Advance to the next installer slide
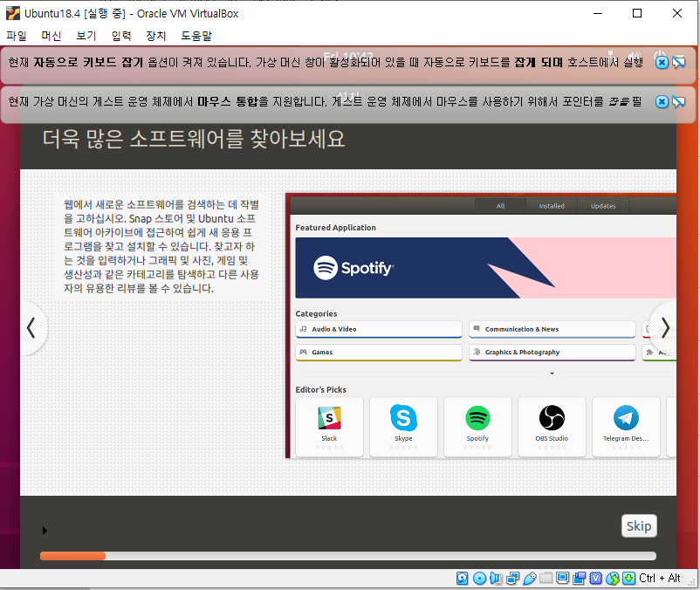 point(665,328)
